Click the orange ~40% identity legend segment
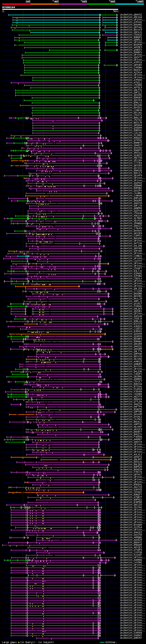 [x=45, y=4]
